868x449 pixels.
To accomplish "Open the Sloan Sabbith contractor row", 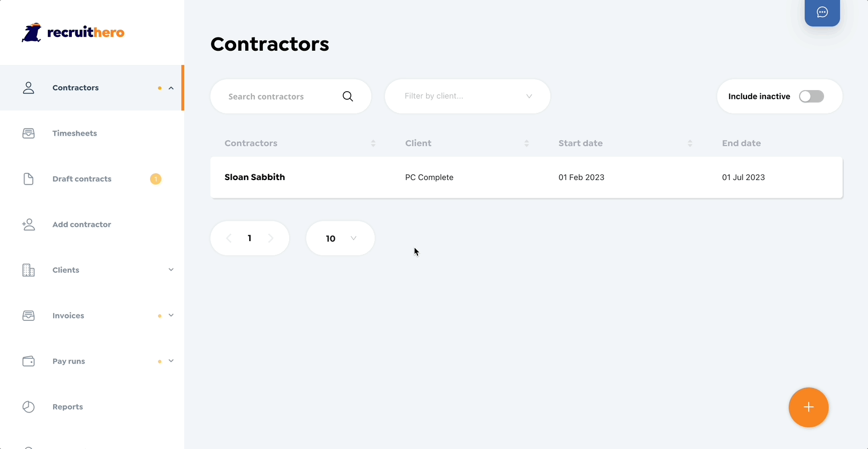I will 526,177.
